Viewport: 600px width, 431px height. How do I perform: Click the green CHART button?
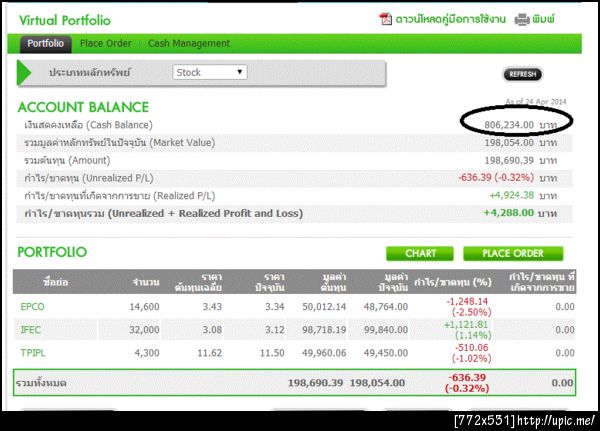[x=420, y=253]
